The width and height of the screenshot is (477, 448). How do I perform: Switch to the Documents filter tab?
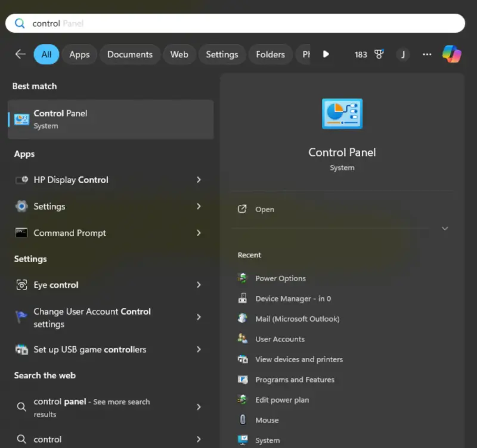click(129, 54)
